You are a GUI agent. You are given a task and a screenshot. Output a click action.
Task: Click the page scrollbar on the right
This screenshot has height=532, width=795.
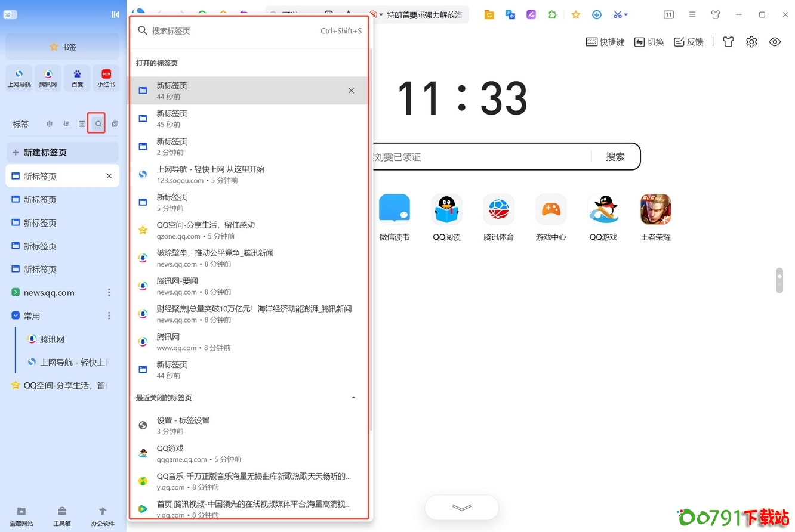(x=779, y=280)
